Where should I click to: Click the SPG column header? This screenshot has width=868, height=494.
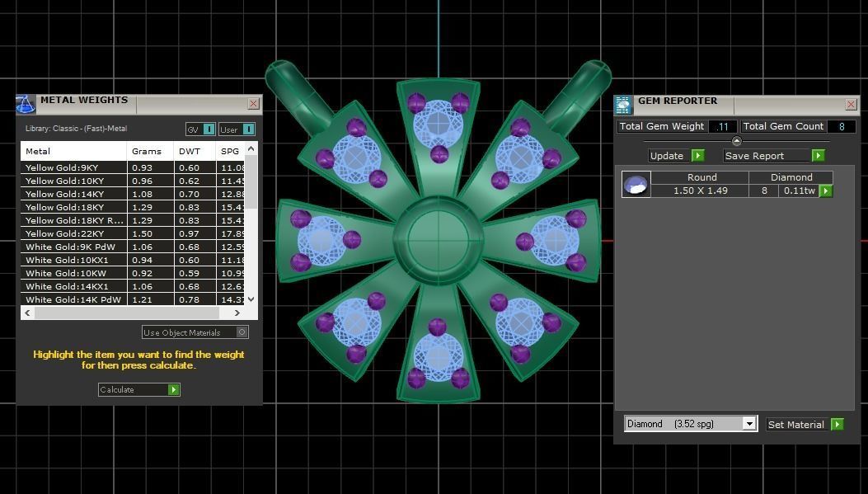pos(230,151)
